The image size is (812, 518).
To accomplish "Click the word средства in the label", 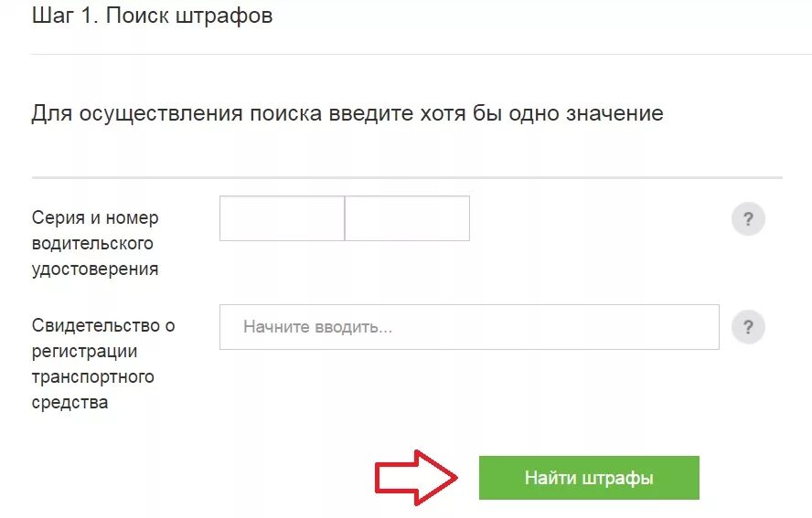I will [x=69, y=403].
